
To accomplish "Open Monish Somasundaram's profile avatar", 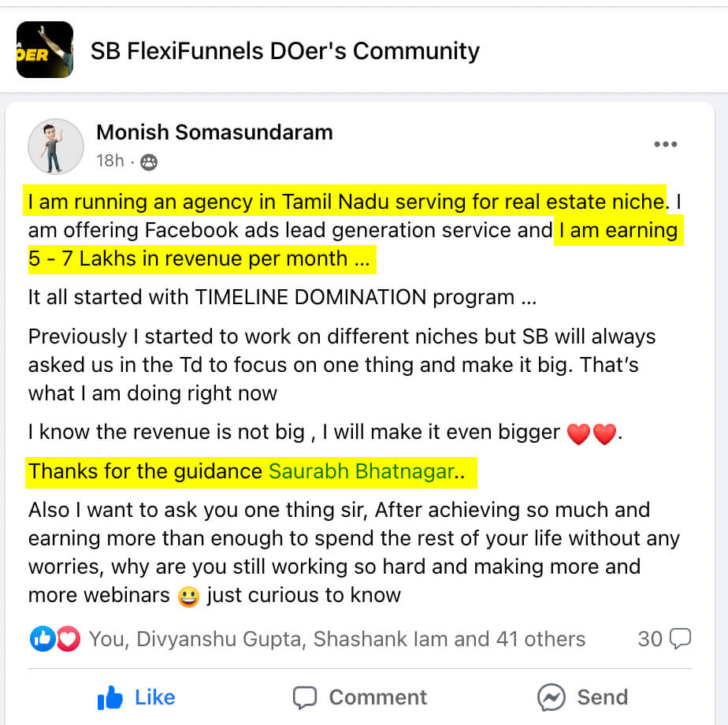I will tap(56, 147).
